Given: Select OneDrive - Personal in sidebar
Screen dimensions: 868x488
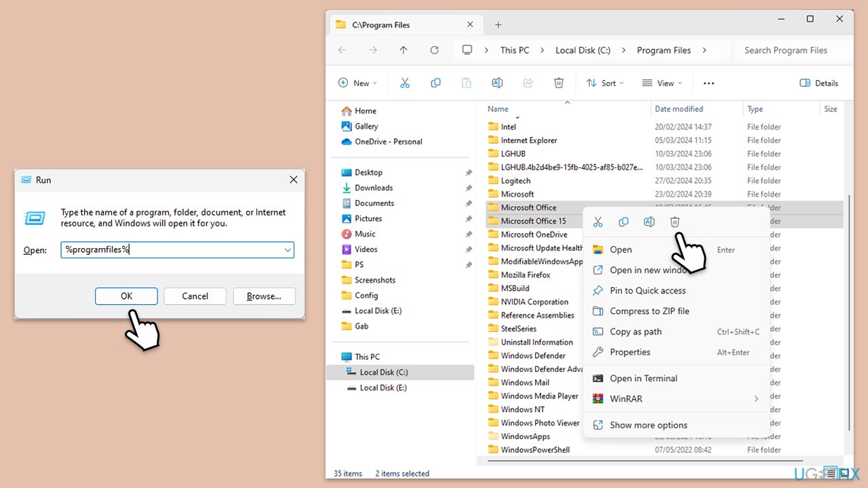Looking at the screenshot, I should (x=388, y=142).
